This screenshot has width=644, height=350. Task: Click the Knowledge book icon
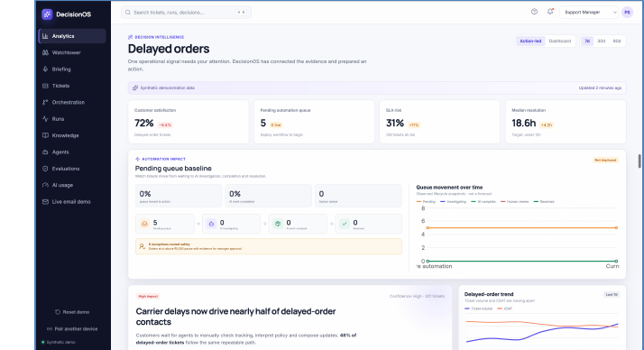[45, 135]
